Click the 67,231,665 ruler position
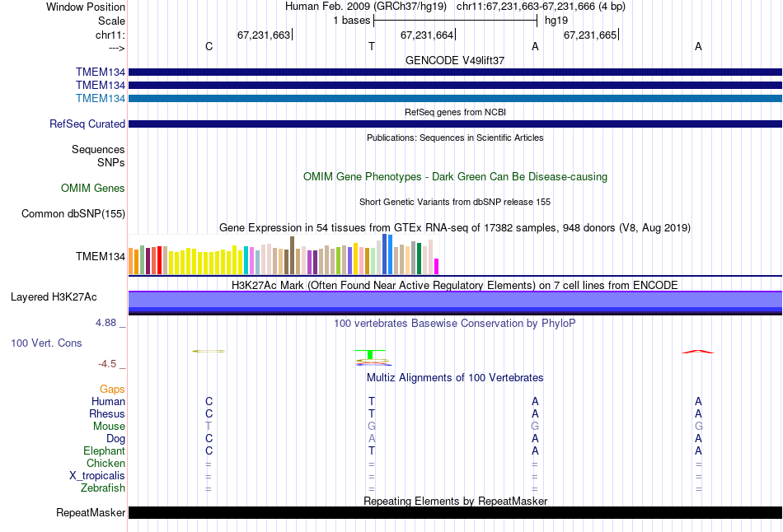 (590, 35)
